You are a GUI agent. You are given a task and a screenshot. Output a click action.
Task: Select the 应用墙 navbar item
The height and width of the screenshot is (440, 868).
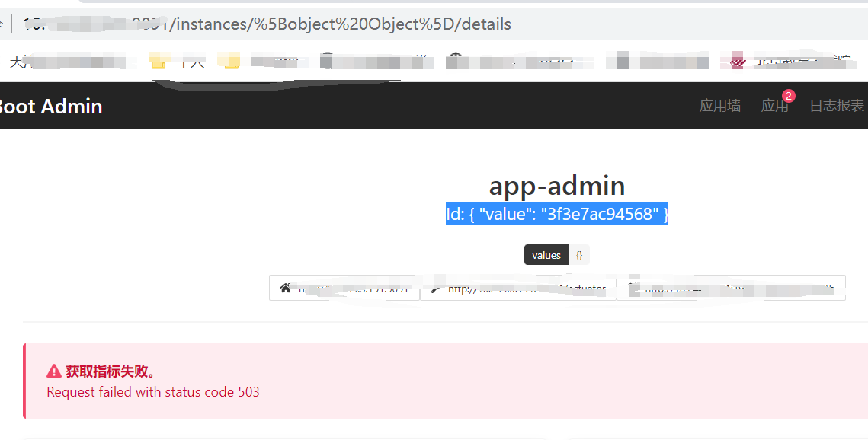pyautogui.click(x=719, y=106)
